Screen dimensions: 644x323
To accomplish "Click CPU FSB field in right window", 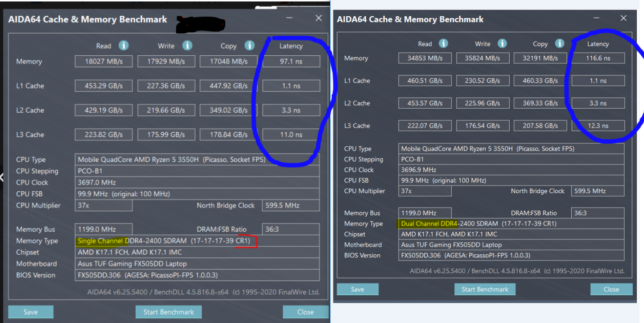I will [x=511, y=180].
